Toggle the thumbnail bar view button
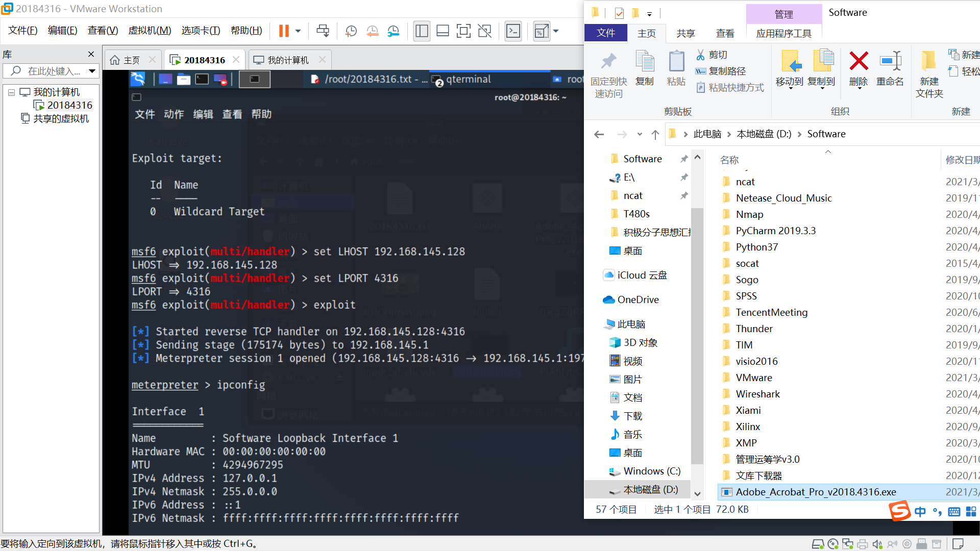 443,31
